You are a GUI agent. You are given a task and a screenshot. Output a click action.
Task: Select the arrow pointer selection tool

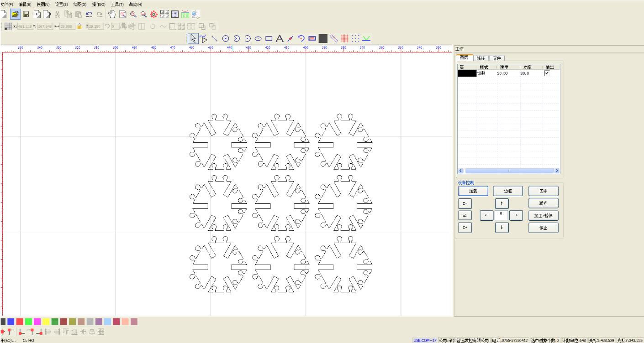pos(193,39)
